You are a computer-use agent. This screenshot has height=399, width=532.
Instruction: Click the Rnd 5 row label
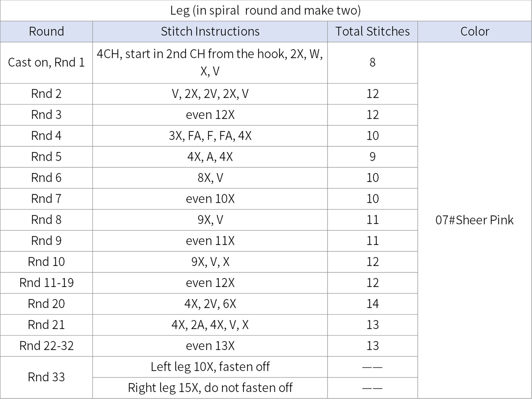(x=46, y=157)
